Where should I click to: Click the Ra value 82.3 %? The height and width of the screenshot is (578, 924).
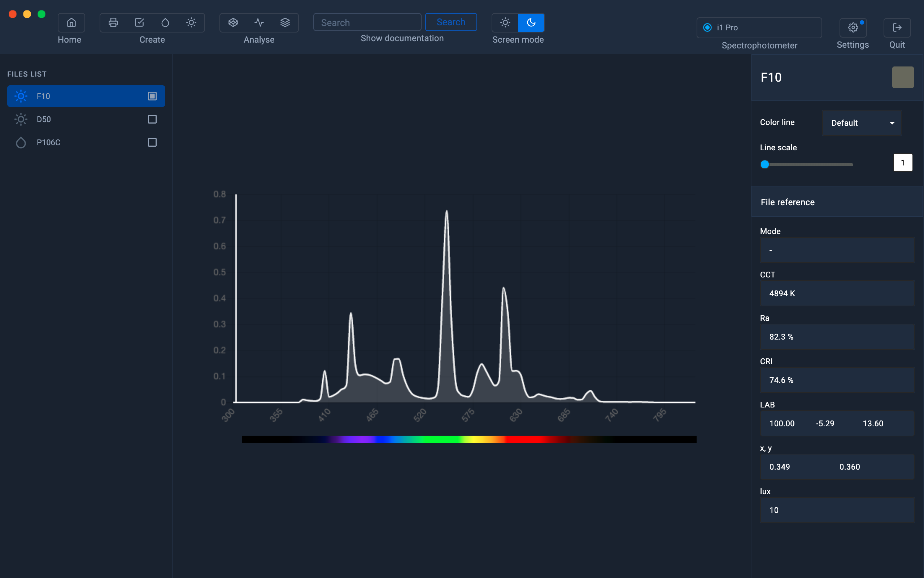click(x=781, y=337)
